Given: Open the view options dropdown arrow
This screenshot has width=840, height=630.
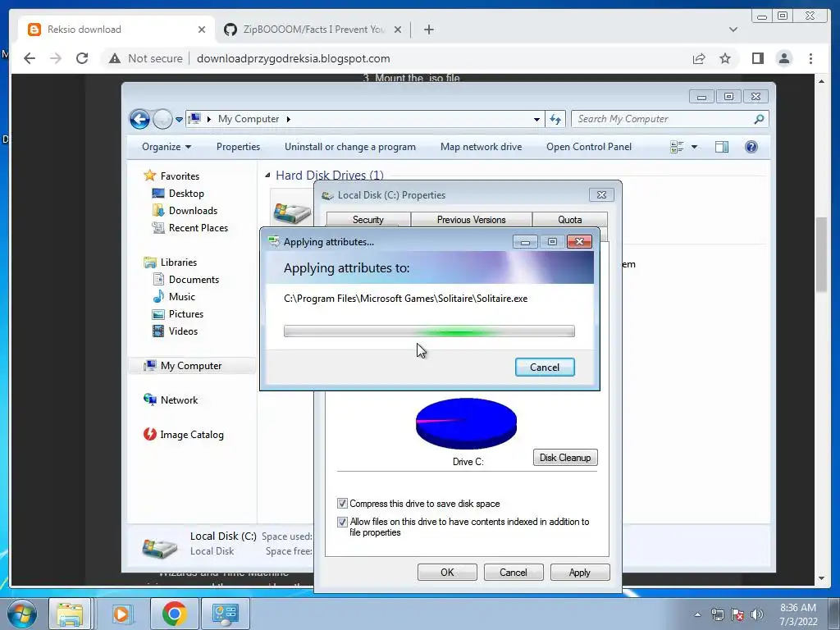Looking at the screenshot, I should click(x=694, y=147).
